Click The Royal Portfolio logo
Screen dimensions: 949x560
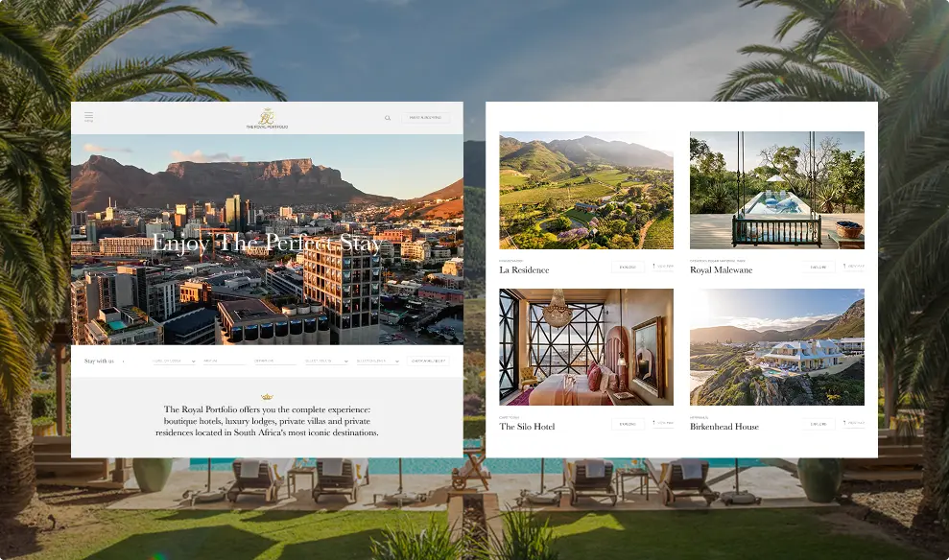(267, 119)
